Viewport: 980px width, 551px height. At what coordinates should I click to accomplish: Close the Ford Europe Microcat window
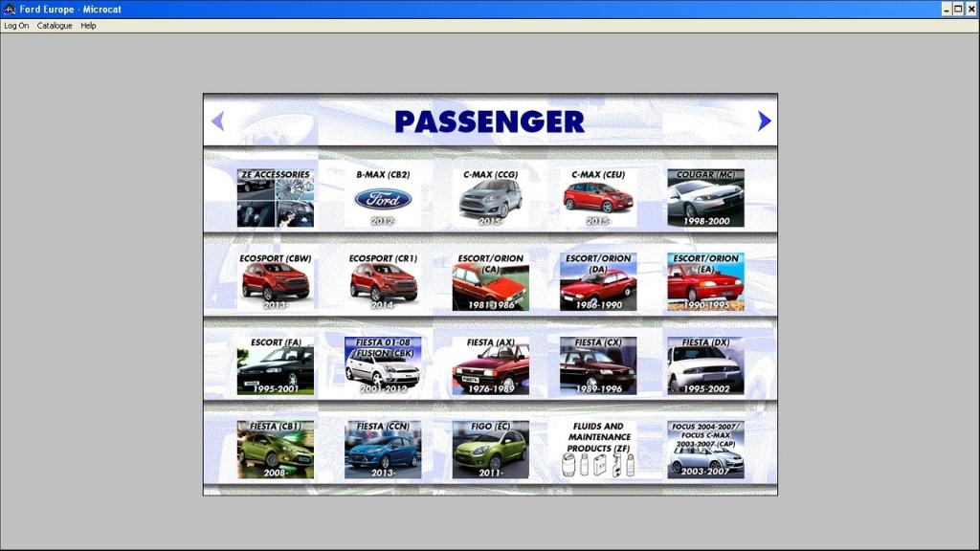coord(972,10)
